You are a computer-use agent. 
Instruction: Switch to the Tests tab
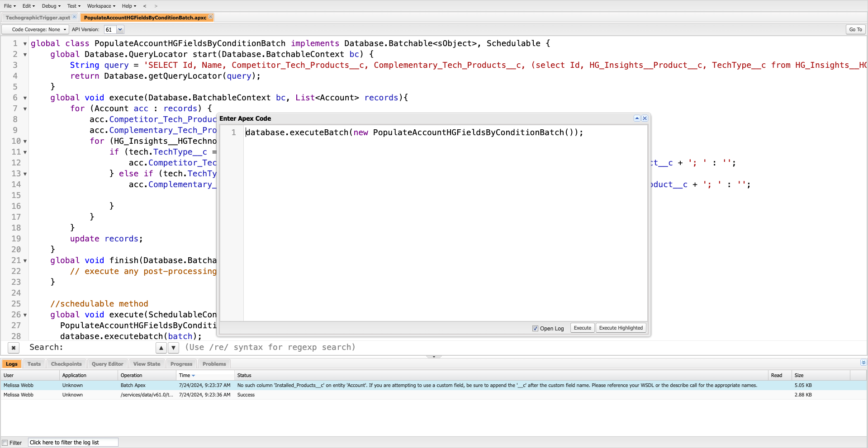[x=34, y=364]
